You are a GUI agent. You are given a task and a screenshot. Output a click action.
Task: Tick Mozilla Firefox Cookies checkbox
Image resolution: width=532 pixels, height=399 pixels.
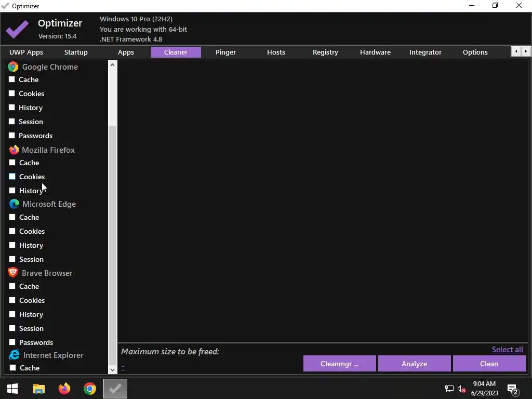(12, 176)
